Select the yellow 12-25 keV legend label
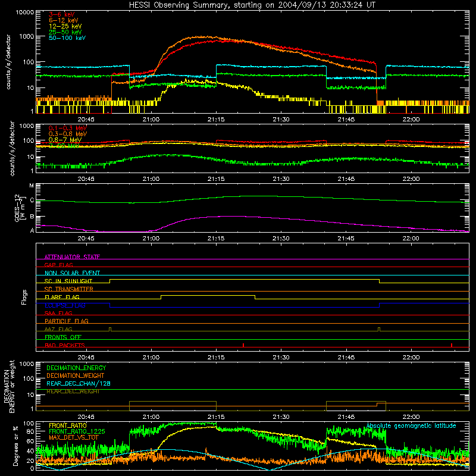Screen dimensions: 476x476 point(65,26)
